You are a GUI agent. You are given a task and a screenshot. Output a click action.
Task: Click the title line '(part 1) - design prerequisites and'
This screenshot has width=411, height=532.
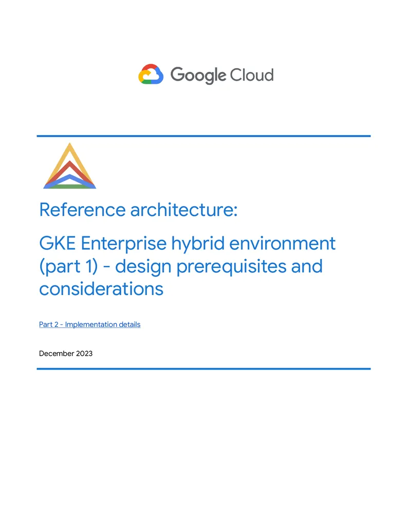(x=181, y=266)
